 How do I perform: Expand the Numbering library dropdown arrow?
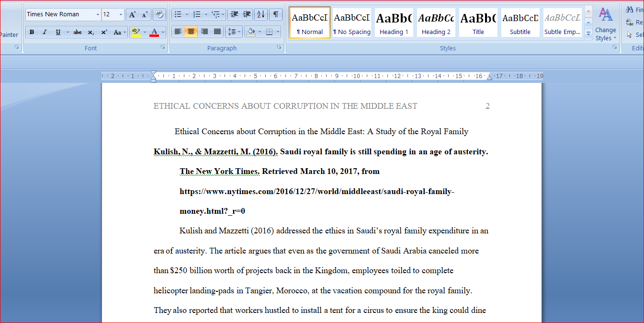206,14
